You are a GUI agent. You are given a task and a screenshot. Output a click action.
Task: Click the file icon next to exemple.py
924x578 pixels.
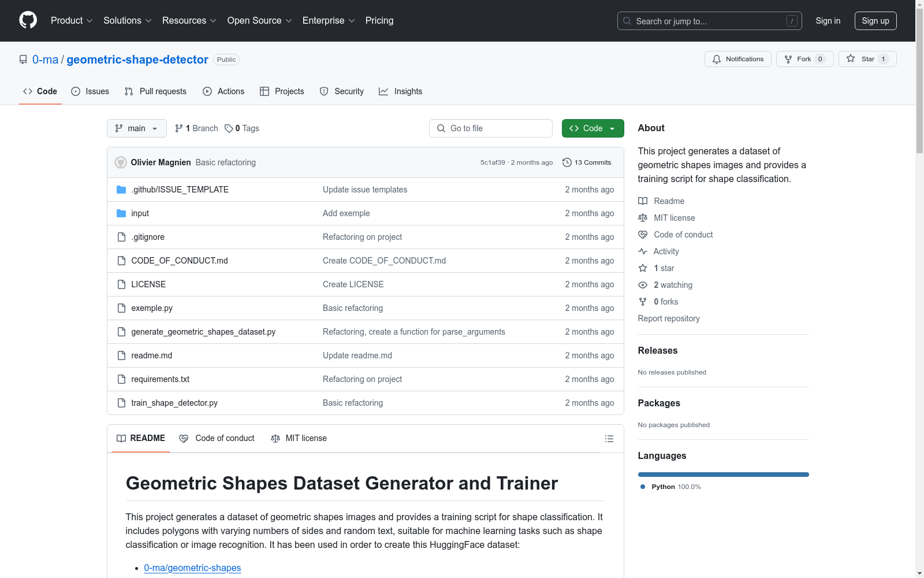(x=121, y=308)
